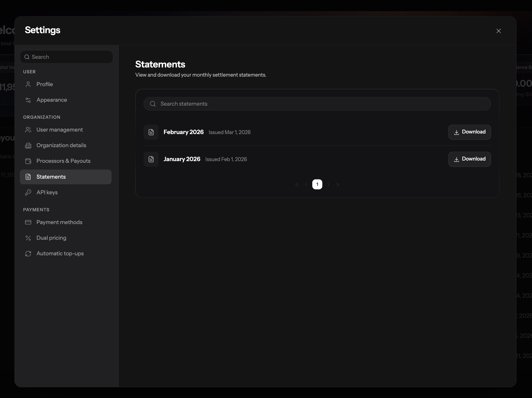Viewport: 532px width, 398px height.
Task: Go to the first page of statements
Action: coord(297,185)
